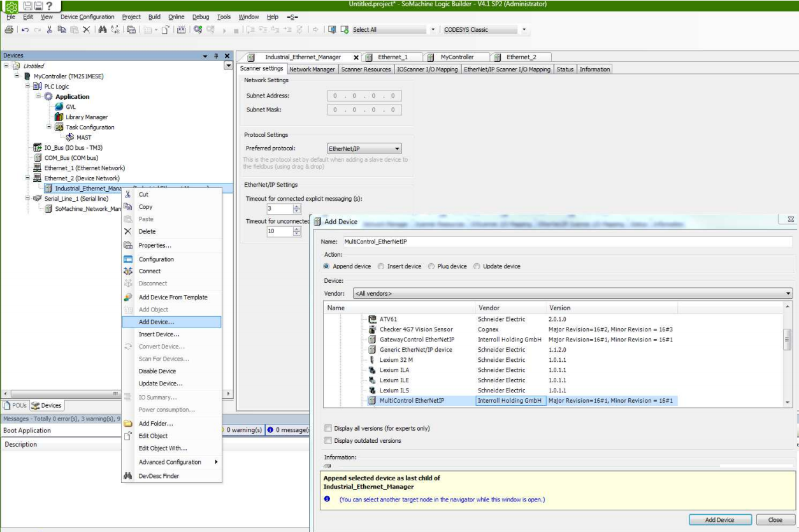This screenshot has height=532, width=799.
Task: Click the Cut scissors icon in the toolbar
Action: tap(50, 30)
